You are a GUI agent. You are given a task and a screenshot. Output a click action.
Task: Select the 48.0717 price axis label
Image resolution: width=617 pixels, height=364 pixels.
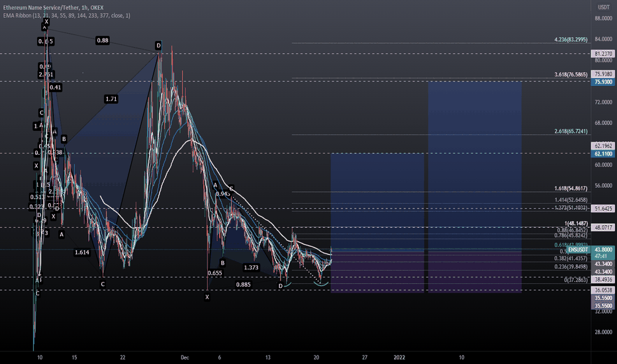click(x=603, y=228)
